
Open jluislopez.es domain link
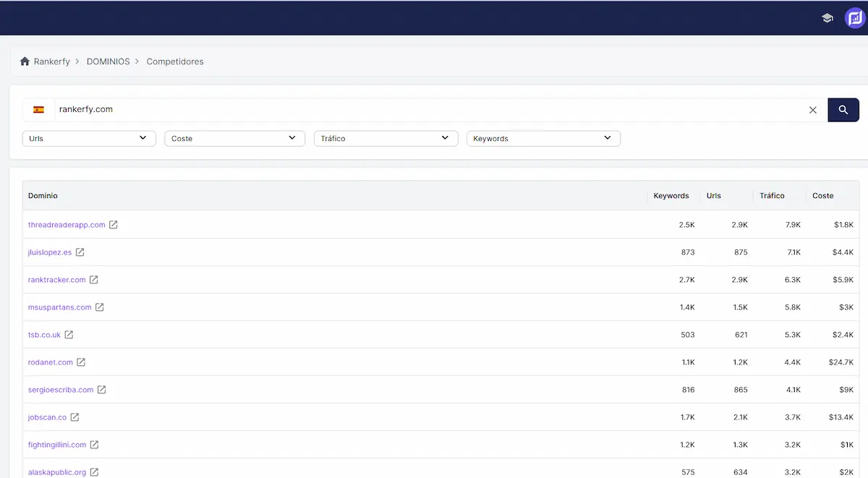[50, 252]
